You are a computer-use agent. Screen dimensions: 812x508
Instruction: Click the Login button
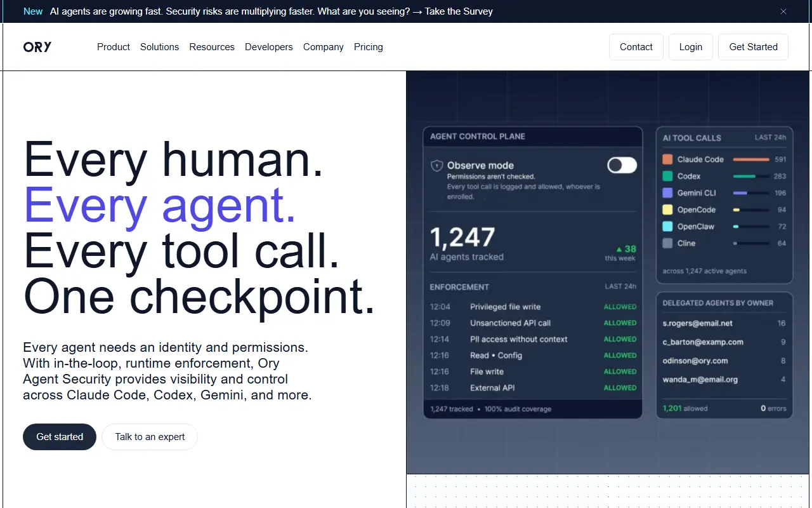click(x=691, y=47)
